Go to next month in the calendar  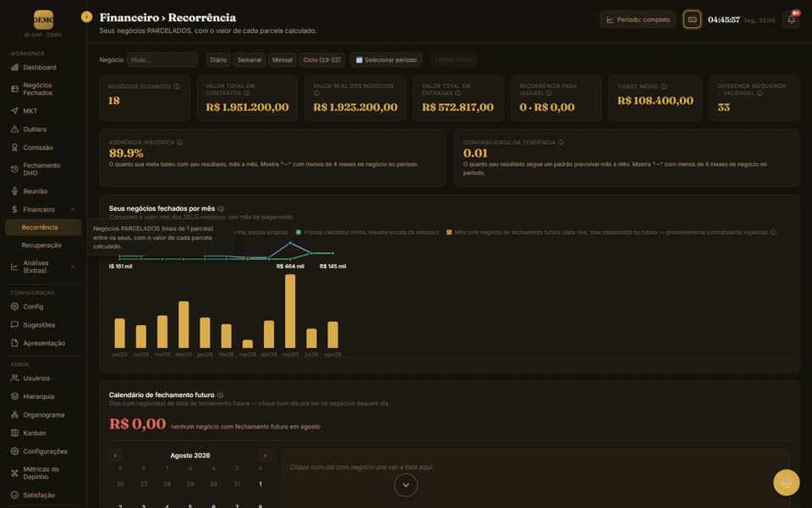pos(265,456)
